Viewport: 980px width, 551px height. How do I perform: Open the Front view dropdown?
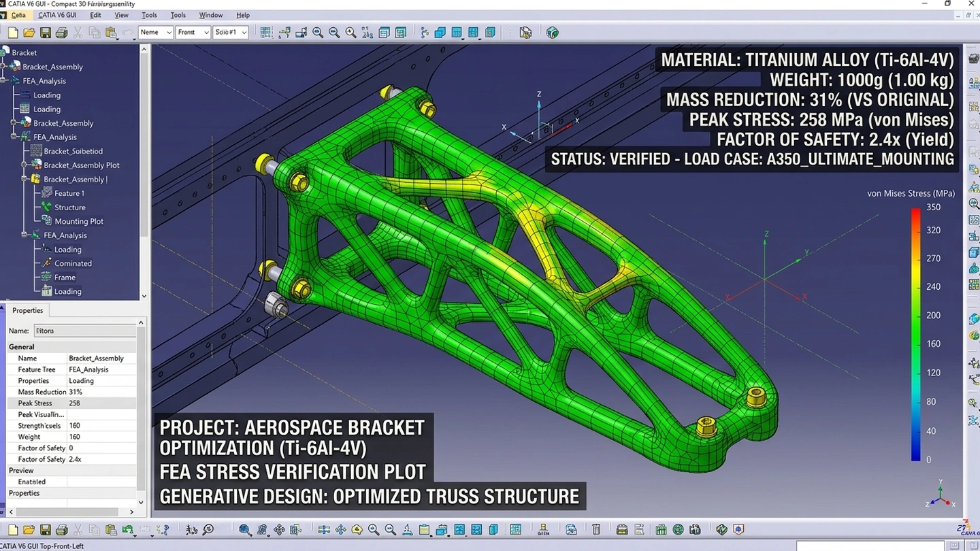pyautogui.click(x=193, y=32)
